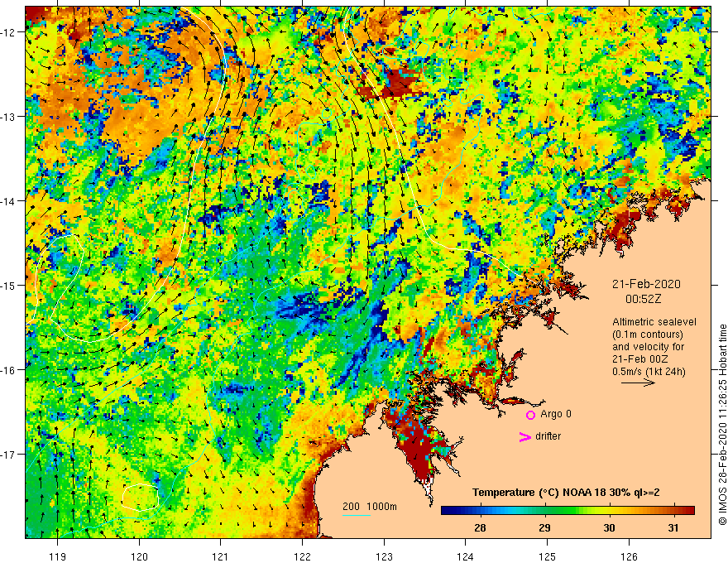Viewport: 728px width, 563px height.
Task: Click the IMOS copyright timestamp text
Action: point(722,425)
